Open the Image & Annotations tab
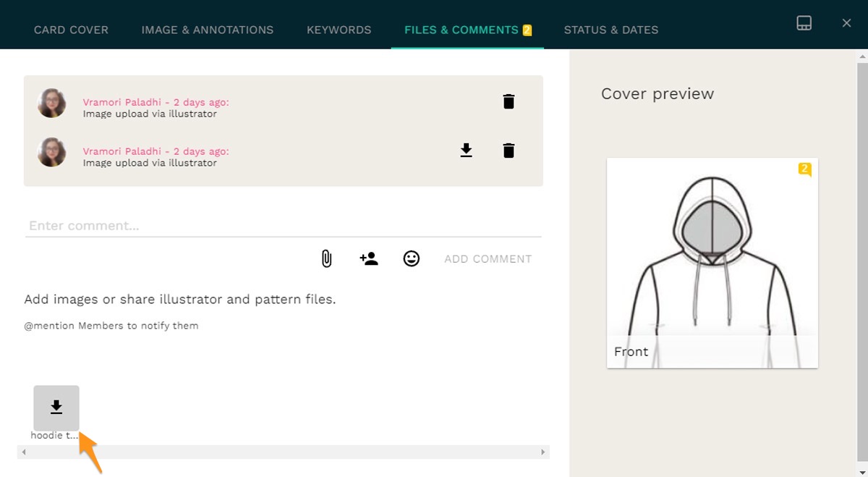Viewport: 868px width, 477px height. coord(208,30)
